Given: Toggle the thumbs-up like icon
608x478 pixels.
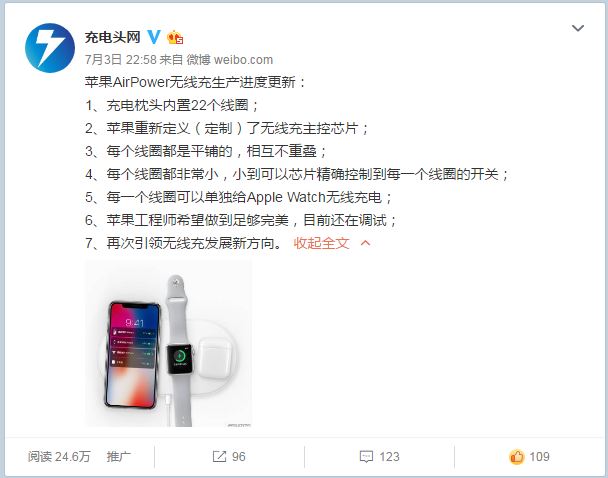Looking at the screenshot, I should pyautogui.click(x=516, y=457).
